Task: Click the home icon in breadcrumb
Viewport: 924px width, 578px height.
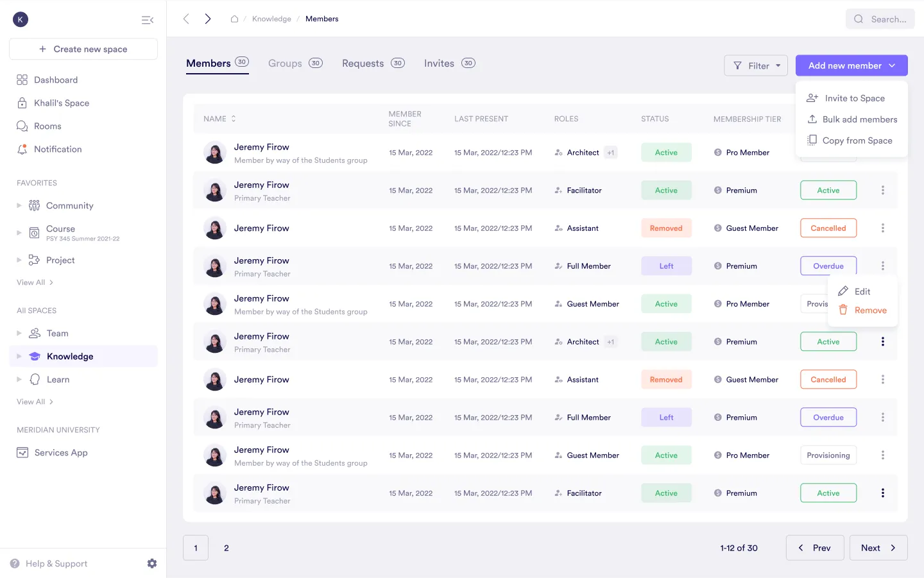Action: pyautogui.click(x=234, y=19)
